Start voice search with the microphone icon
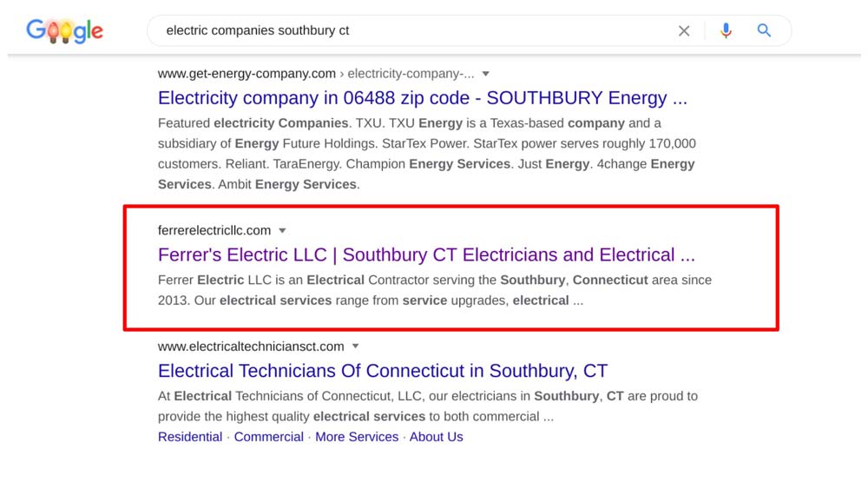The width and height of the screenshot is (868, 482). (726, 30)
